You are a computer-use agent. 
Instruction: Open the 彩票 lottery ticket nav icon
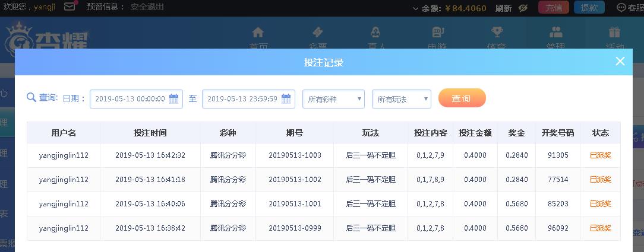(x=317, y=32)
